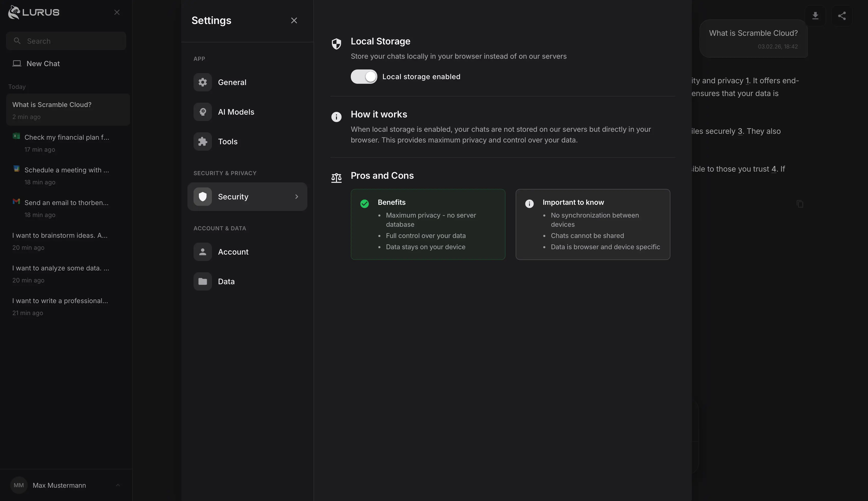Expand the Security settings chevron

(x=296, y=196)
